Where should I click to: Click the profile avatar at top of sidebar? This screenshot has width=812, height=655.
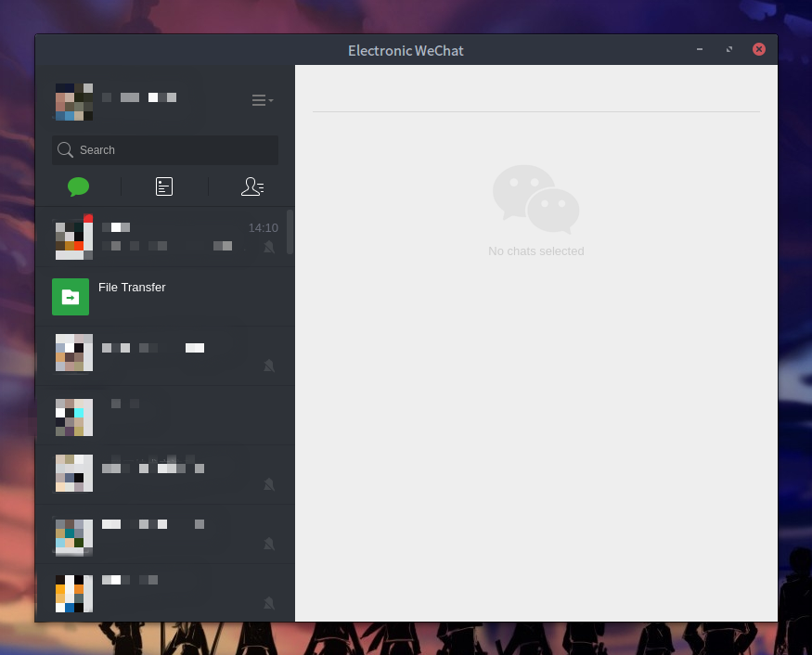click(x=74, y=101)
